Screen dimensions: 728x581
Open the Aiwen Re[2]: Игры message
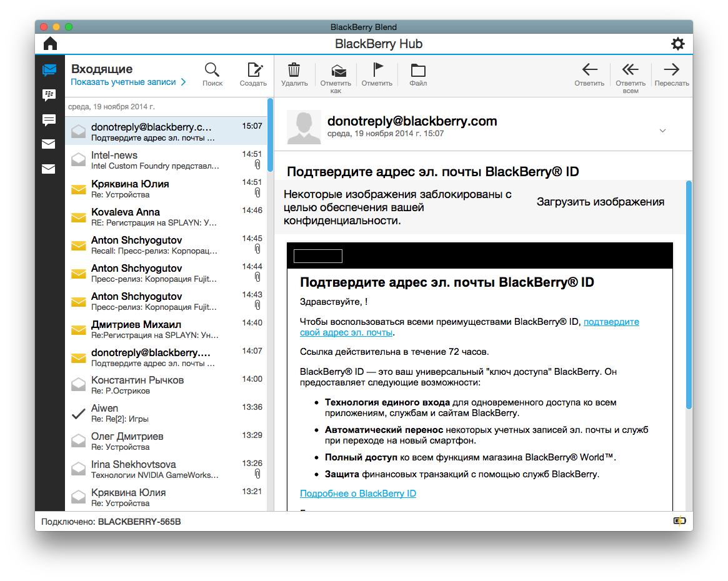[x=166, y=413]
